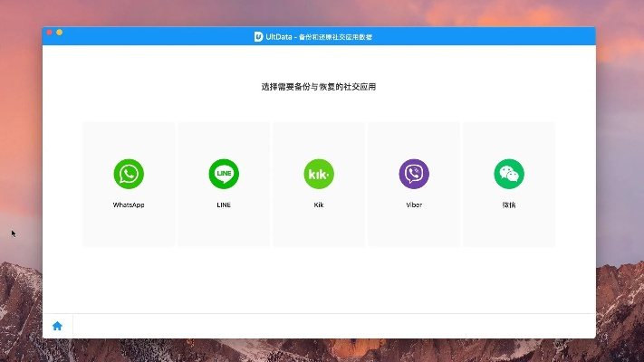The width and height of the screenshot is (644, 362).
Task: Select the green LINE app icon
Action: (x=224, y=174)
